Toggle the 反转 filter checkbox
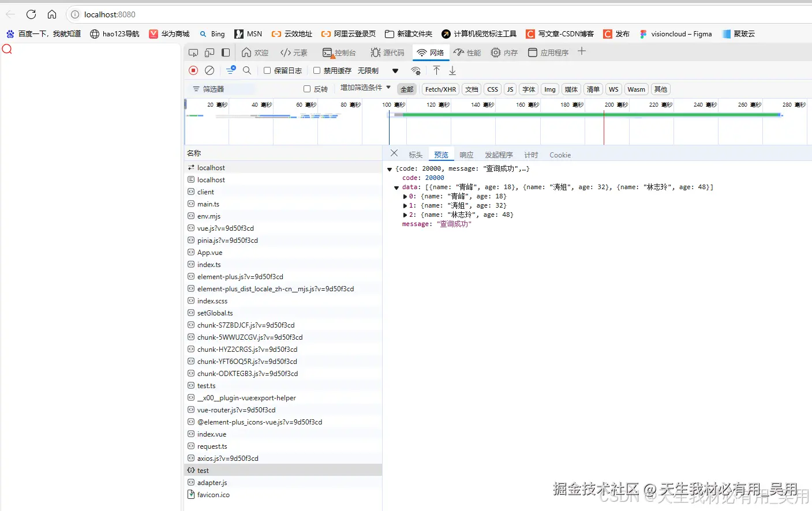The height and width of the screenshot is (511, 812). [306, 89]
